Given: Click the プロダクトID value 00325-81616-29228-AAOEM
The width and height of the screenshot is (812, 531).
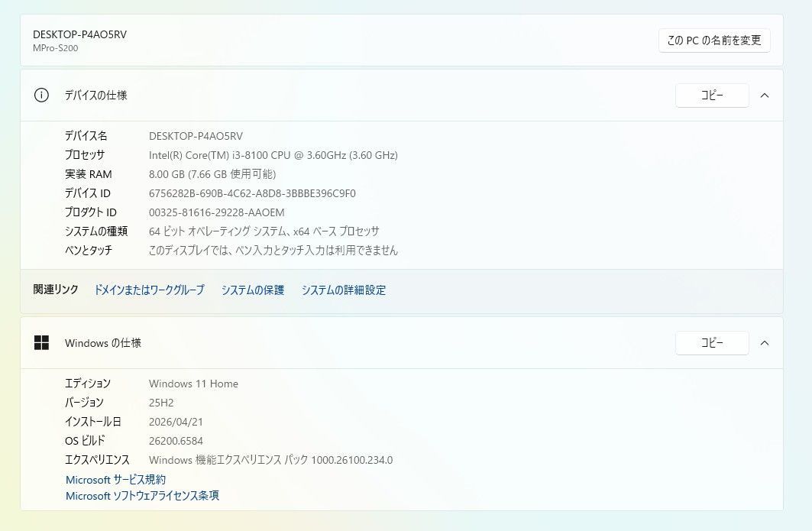Looking at the screenshot, I should [216, 213].
